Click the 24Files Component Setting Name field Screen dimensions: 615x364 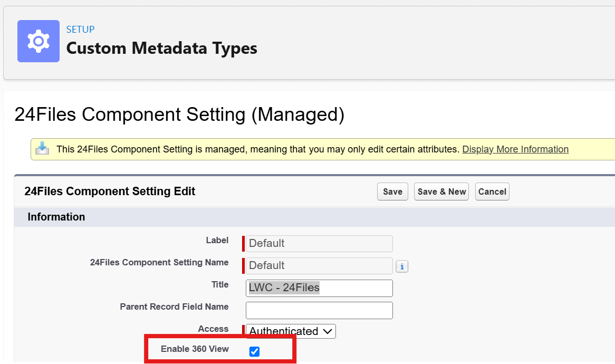click(x=319, y=265)
